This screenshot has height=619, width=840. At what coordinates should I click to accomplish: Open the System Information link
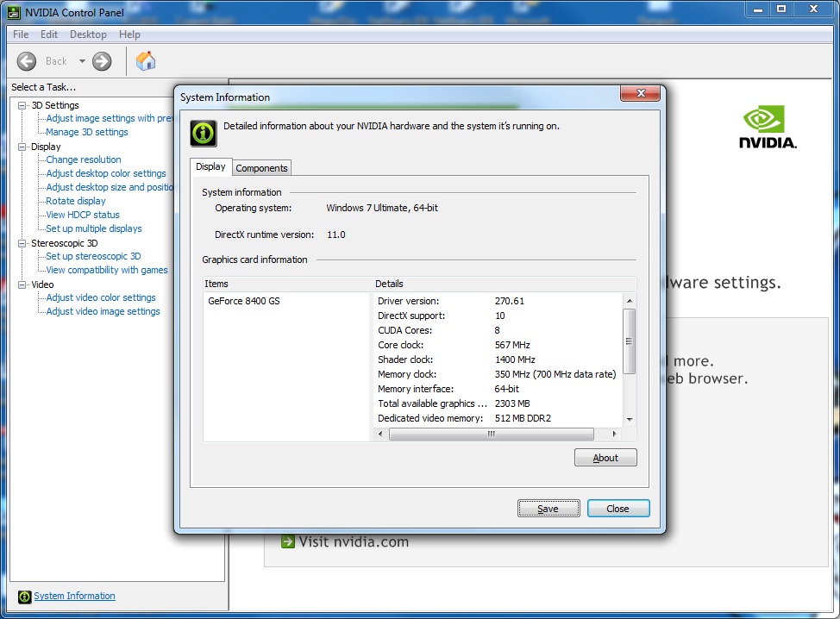(74, 596)
